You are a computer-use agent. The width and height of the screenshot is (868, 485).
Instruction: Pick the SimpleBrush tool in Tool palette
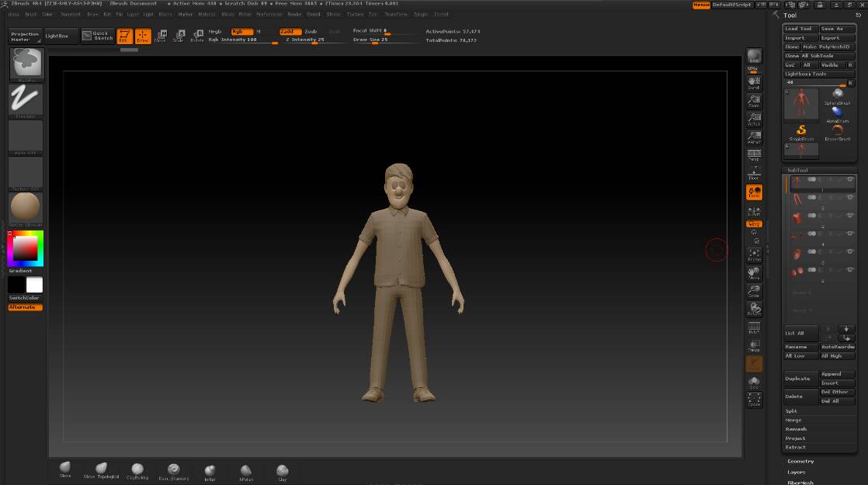800,131
